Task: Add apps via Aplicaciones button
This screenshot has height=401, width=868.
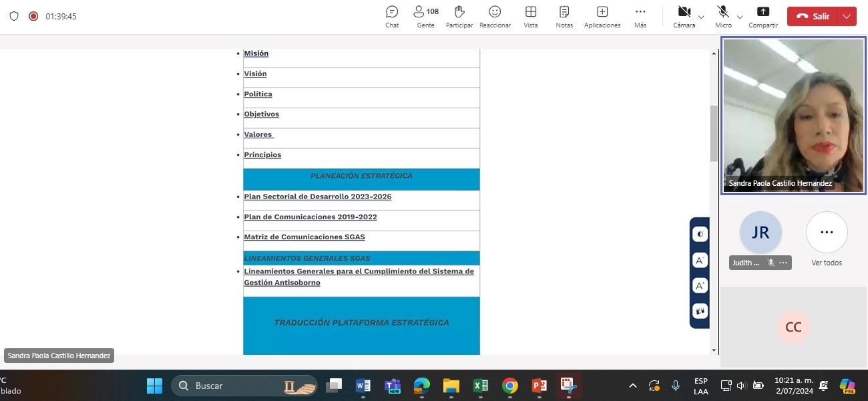Action: 602,17
